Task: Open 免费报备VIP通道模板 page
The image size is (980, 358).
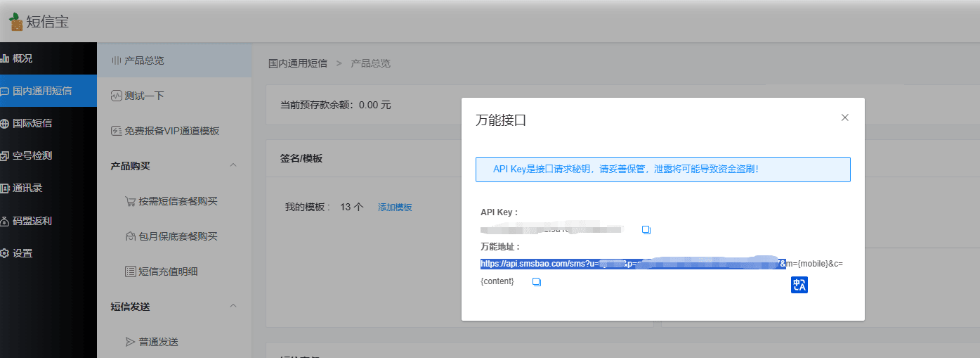Action: pyautogui.click(x=171, y=131)
